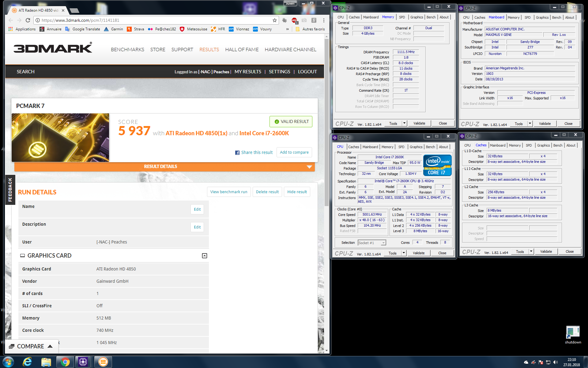Screen dimensions: 588x368
Task: Click the Facebook share icon
Action: point(237,153)
